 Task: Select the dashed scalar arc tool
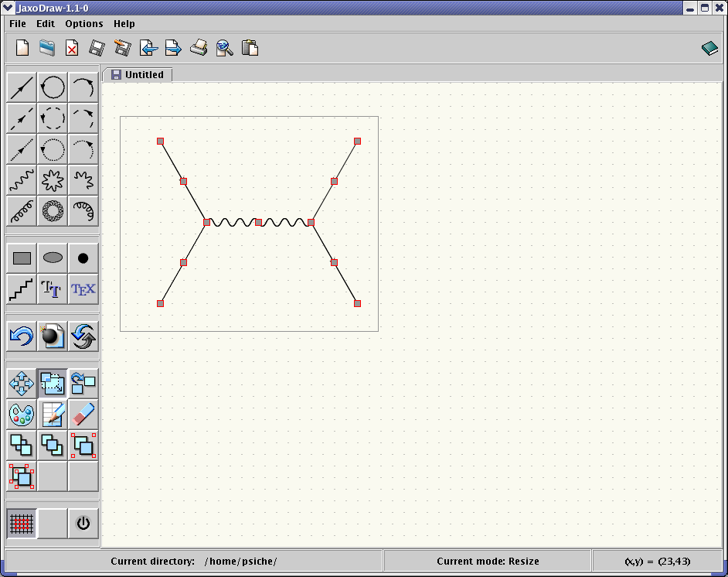click(83, 118)
